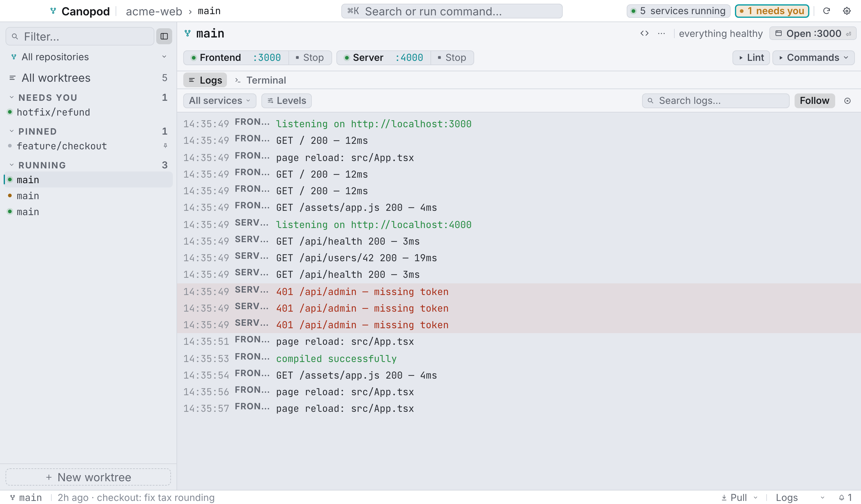861x504 pixels.
Task: Focus the Search logs field
Action: [x=716, y=101]
